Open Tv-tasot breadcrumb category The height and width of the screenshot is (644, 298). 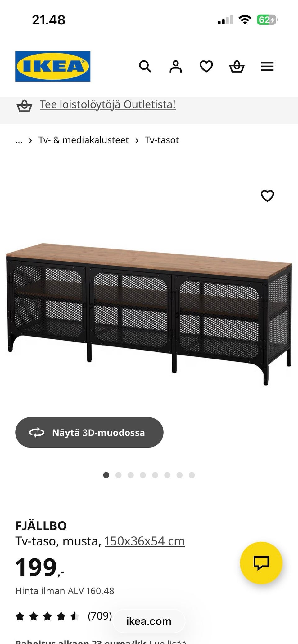click(162, 140)
